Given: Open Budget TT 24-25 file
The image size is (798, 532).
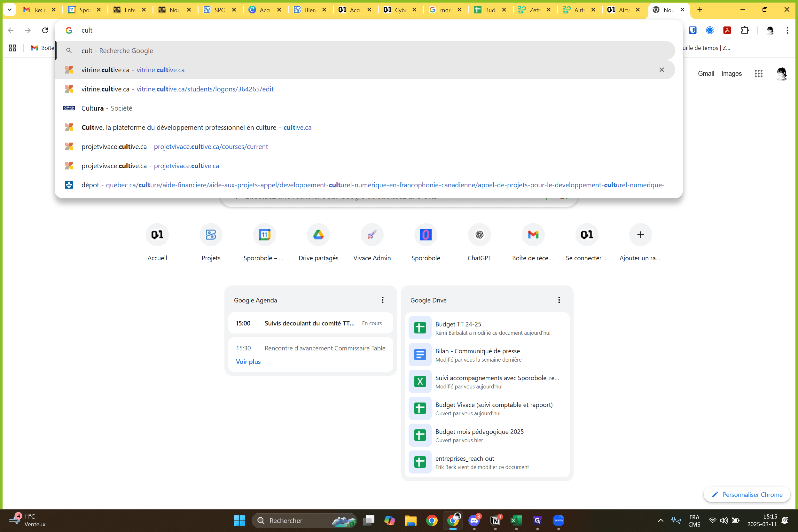Looking at the screenshot, I should pos(487,328).
